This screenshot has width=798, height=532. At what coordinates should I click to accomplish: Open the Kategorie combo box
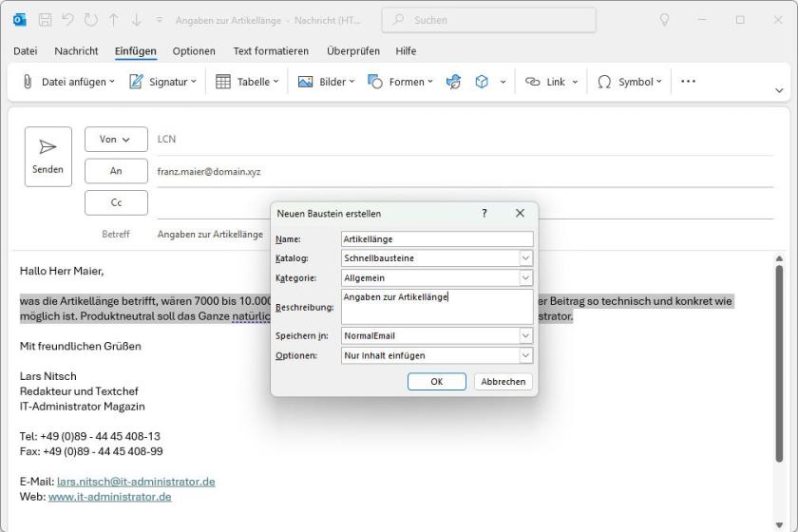click(x=437, y=278)
